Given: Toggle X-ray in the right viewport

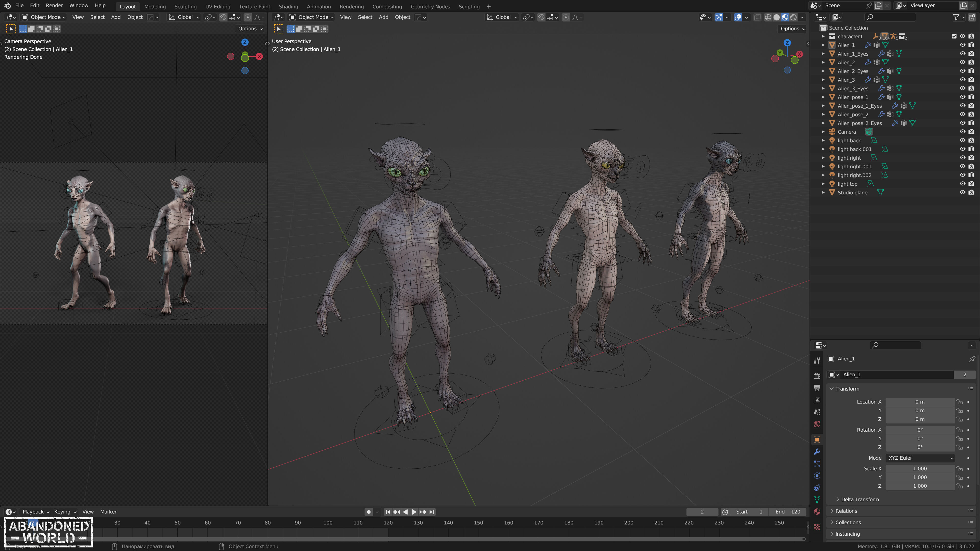Looking at the screenshot, I should pos(757,18).
